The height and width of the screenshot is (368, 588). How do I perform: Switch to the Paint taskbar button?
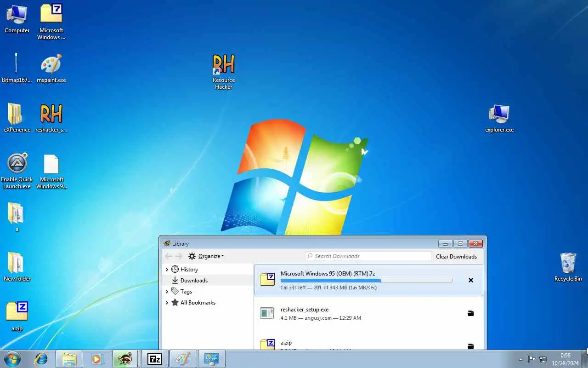(183, 359)
